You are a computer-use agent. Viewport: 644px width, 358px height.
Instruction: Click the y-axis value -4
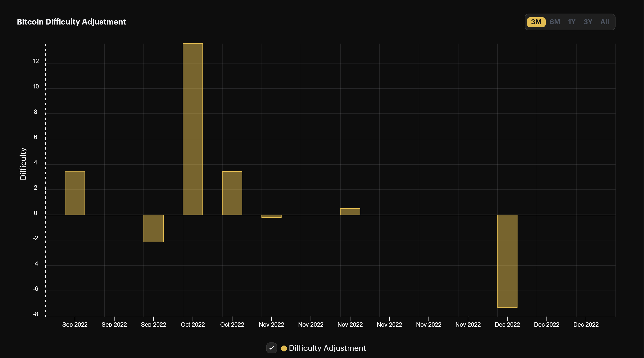35,264
